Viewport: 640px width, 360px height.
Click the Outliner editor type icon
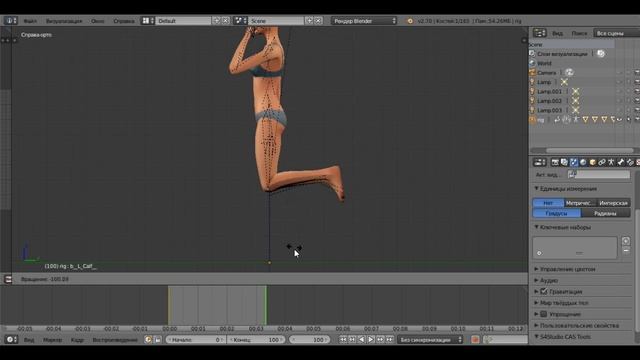pyautogui.click(x=540, y=33)
